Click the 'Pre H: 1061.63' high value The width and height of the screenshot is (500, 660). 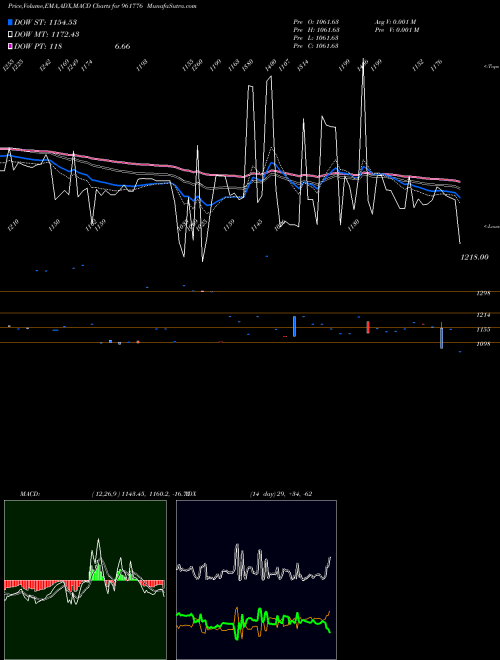(x=316, y=29)
